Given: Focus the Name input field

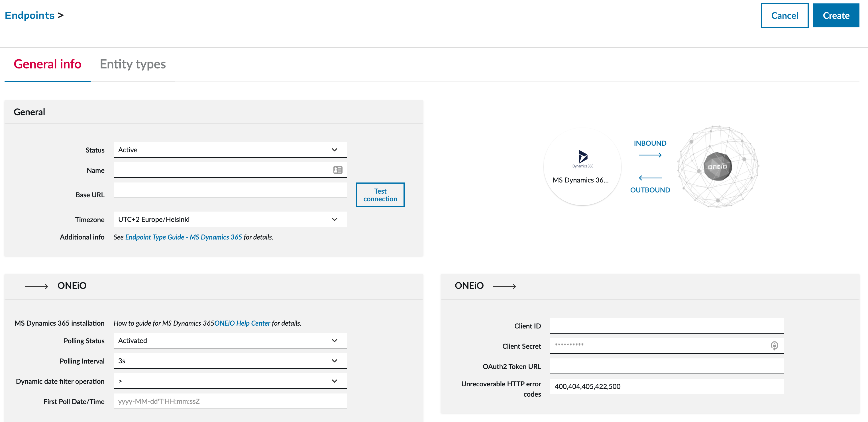Looking at the screenshot, I should click(230, 170).
